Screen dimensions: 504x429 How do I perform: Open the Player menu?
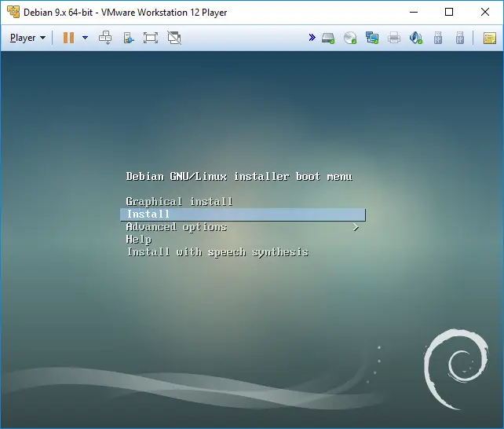(27, 38)
